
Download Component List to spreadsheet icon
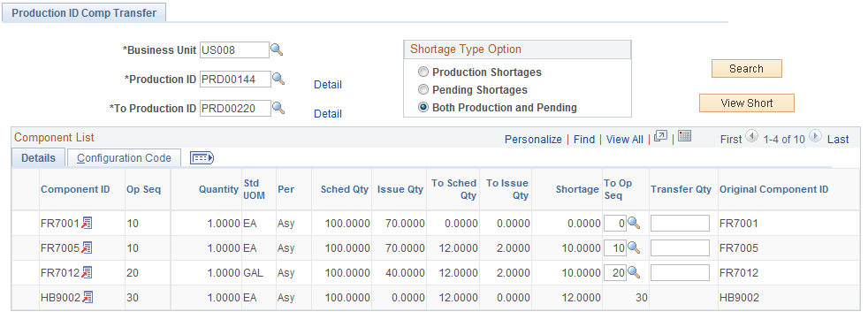pos(685,136)
